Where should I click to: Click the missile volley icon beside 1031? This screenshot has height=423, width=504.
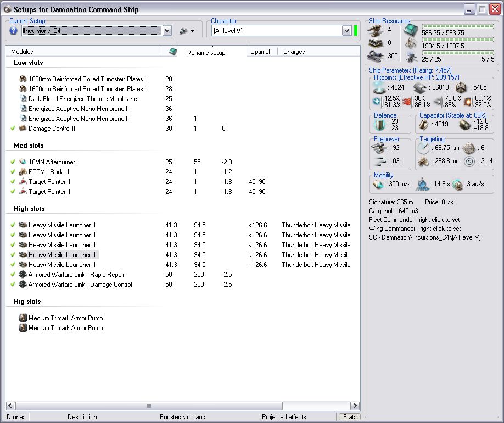point(380,161)
